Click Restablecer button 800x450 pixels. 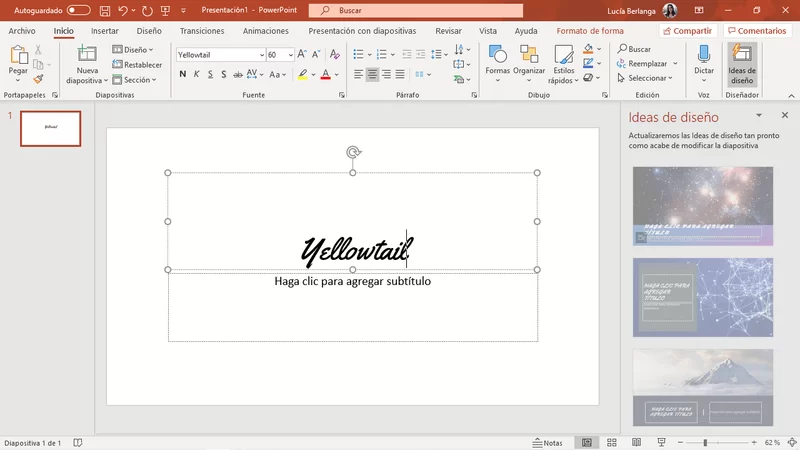[x=137, y=65]
